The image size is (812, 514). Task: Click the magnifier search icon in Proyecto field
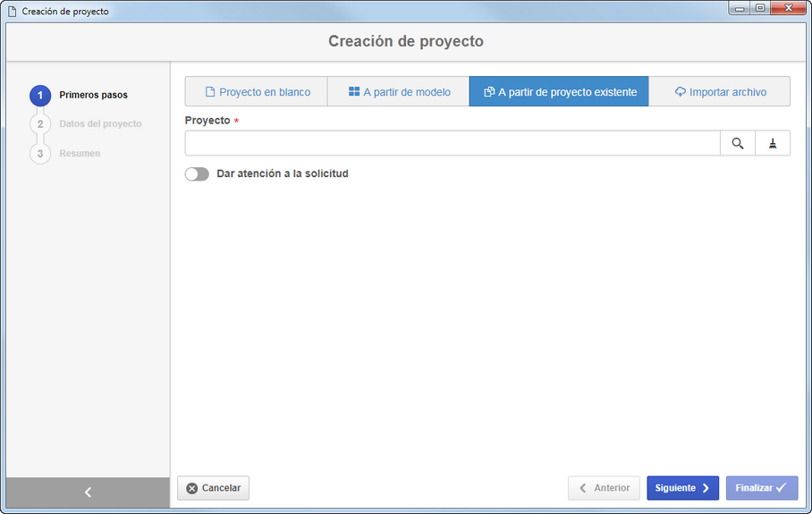pos(738,143)
